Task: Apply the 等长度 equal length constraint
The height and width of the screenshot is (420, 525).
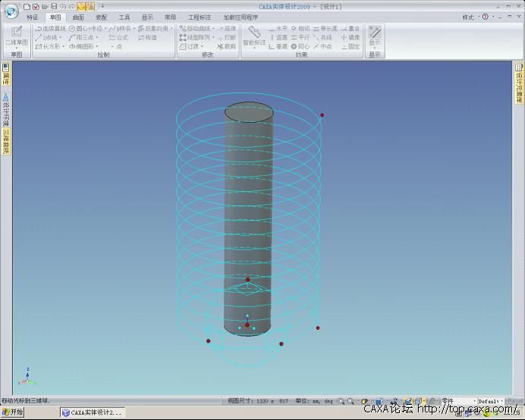Action: point(325,29)
